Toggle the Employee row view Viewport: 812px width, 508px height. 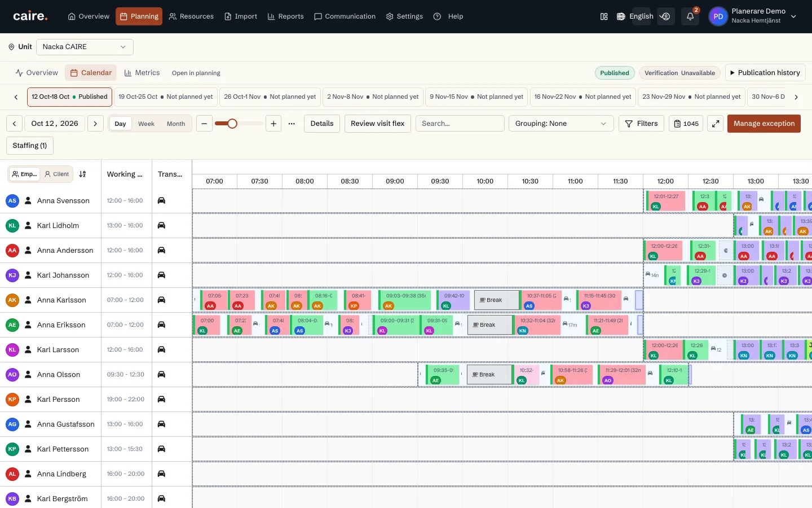click(x=25, y=174)
